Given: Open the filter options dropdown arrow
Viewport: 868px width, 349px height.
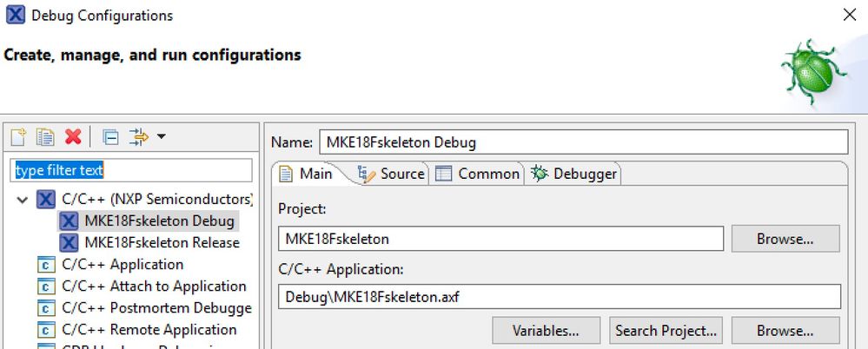Looking at the screenshot, I should click(x=161, y=137).
